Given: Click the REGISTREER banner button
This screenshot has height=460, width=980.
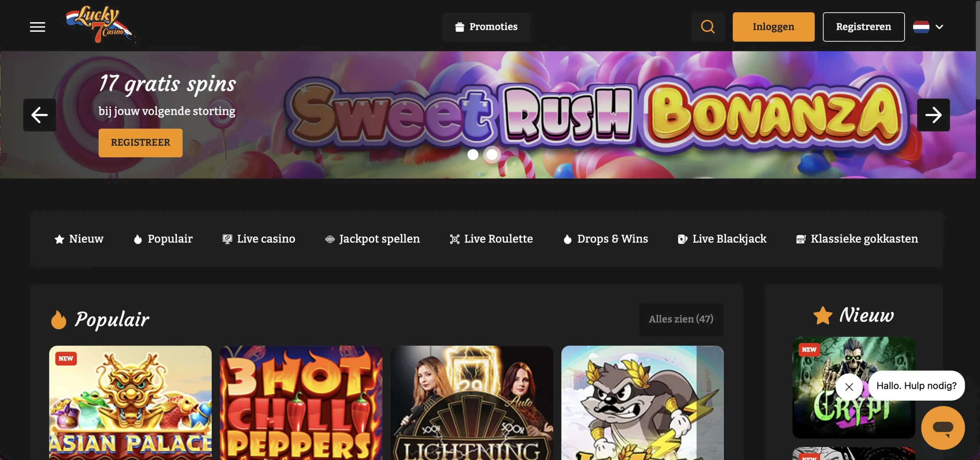Looking at the screenshot, I should coord(140,143).
